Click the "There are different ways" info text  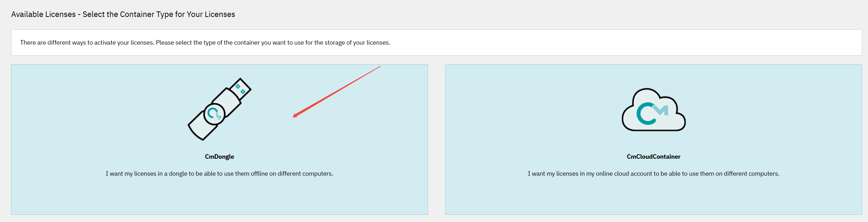[x=205, y=43]
